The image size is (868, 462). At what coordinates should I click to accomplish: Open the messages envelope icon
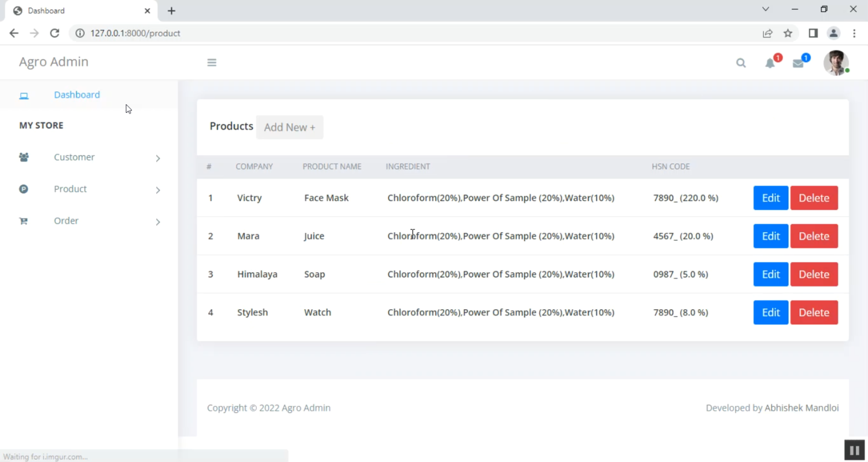798,63
